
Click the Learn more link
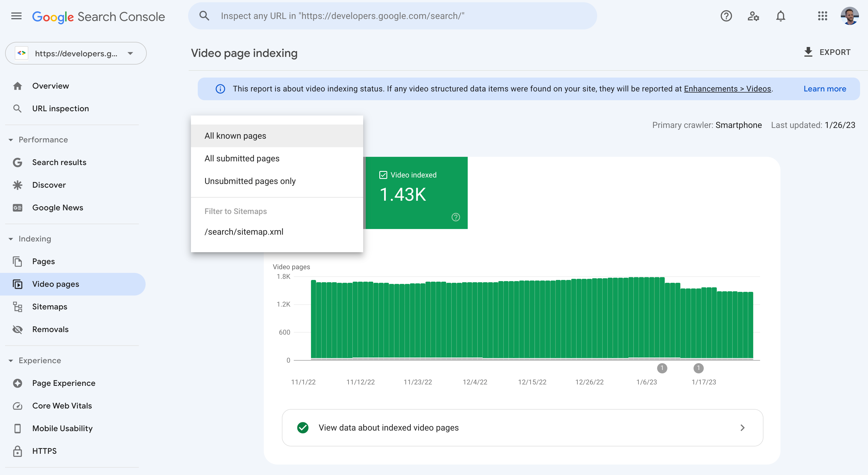pyautogui.click(x=825, y=88)
